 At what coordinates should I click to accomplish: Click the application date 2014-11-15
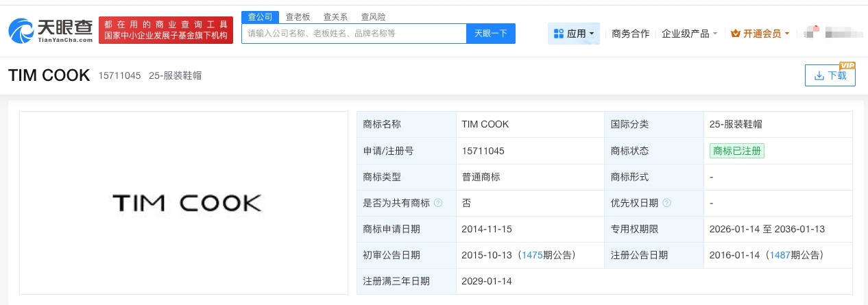tap(487, 229)
